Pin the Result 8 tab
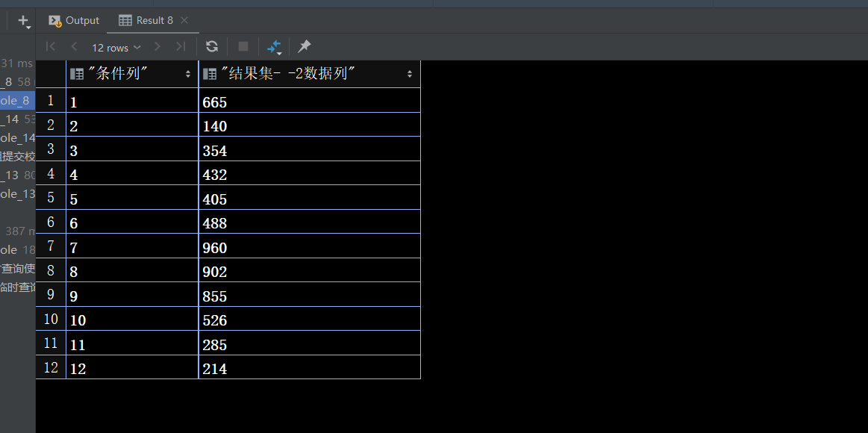The height and width of the screenshot is (433, 868). pyautogui.click(x=303, y=46)
